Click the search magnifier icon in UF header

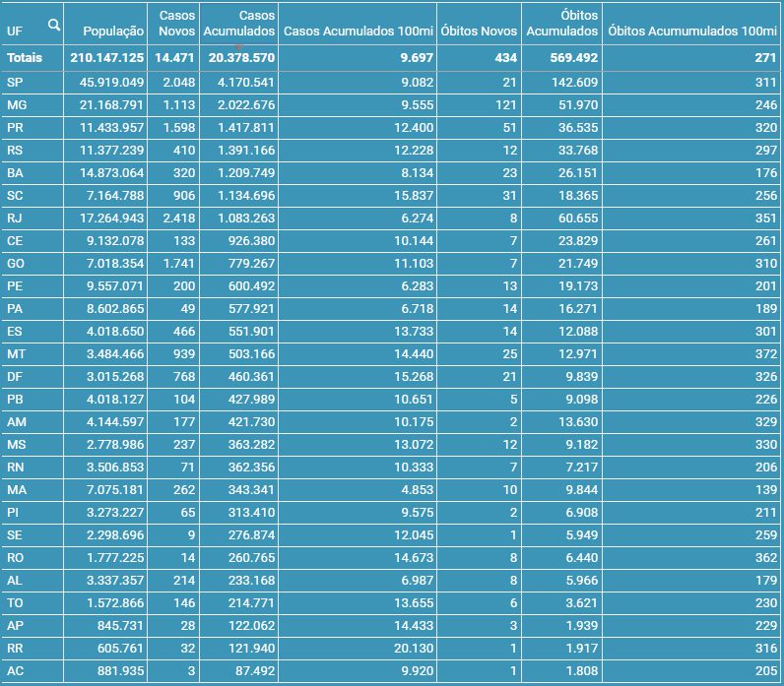(54, 25)
